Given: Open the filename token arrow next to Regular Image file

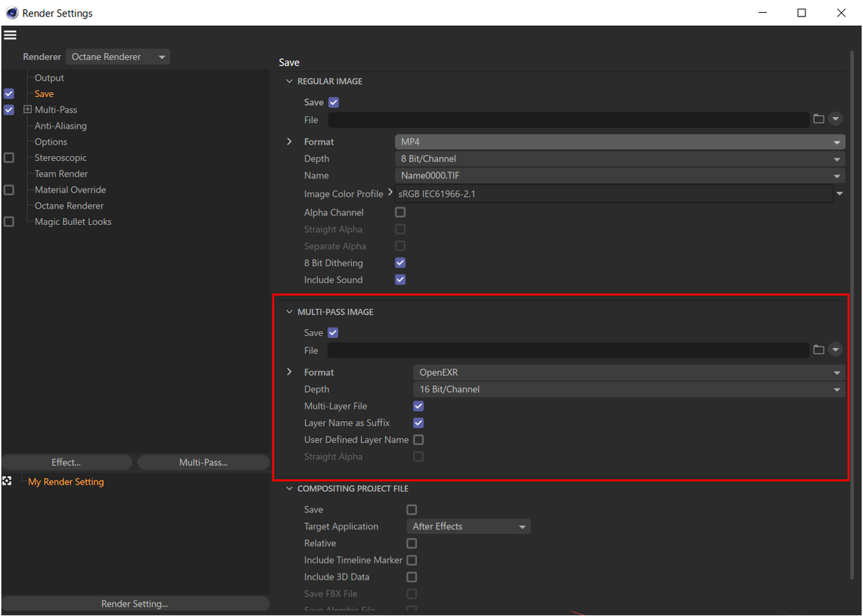Looking at the screenshot, I should [836, 119].
